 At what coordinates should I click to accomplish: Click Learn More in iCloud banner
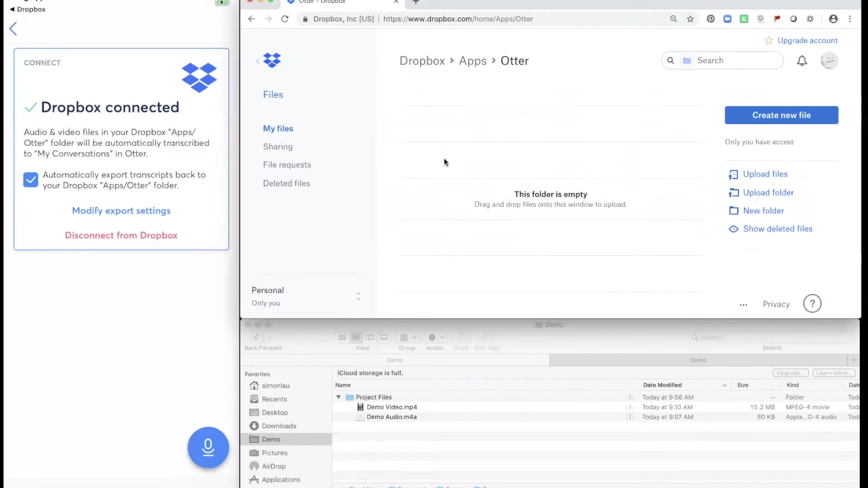pyautogui.click(x=834, y=373)
